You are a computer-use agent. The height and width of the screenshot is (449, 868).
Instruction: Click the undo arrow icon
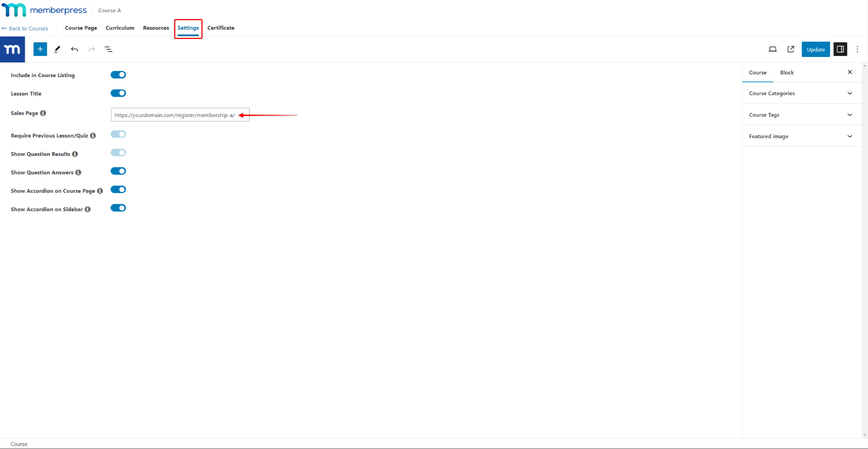74,49
